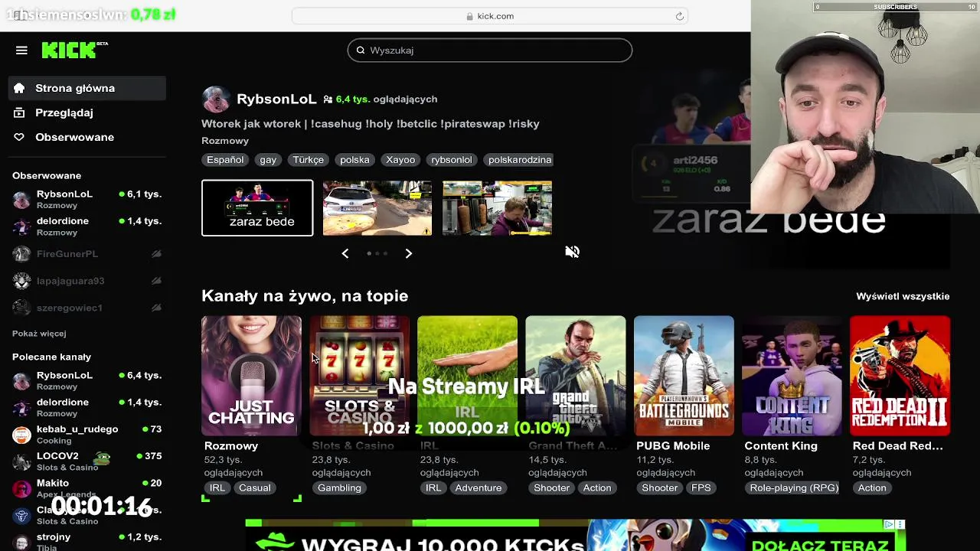
Task: Expand the list with Pokaż więcej
Action: [x=39, y=334]
